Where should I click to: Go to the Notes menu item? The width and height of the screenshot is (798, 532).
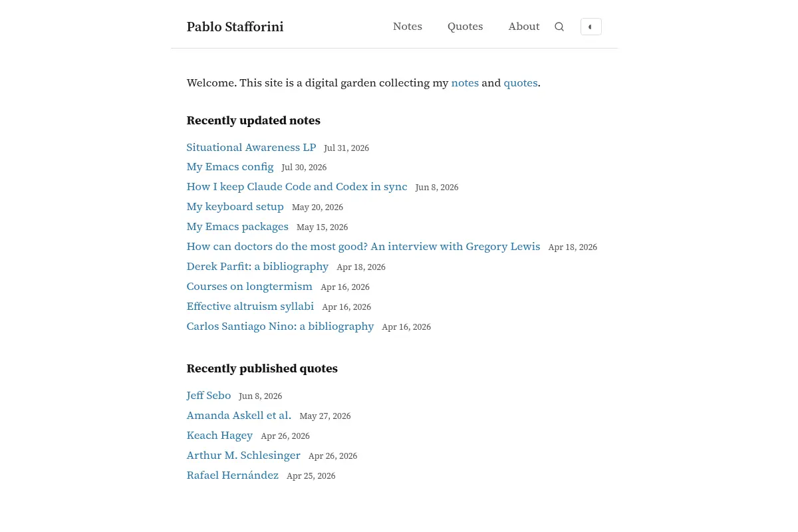pyautogui.click(x=408, y=27)
